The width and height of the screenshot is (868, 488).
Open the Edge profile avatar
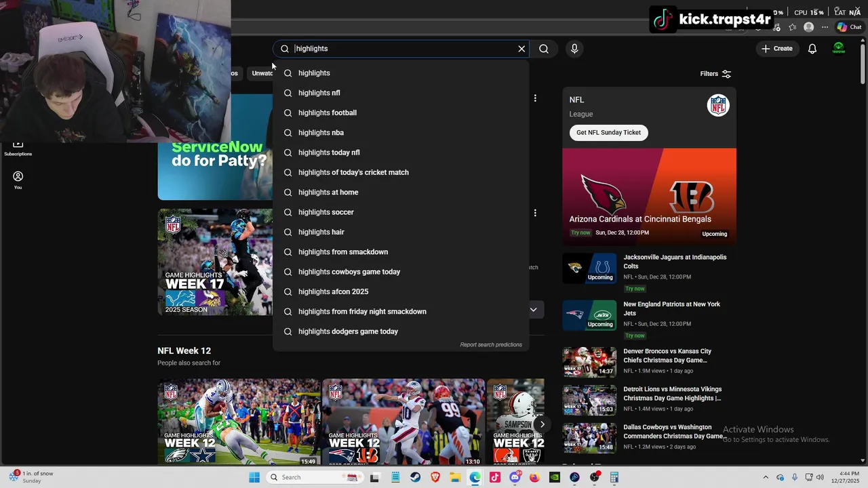[808, 27]
